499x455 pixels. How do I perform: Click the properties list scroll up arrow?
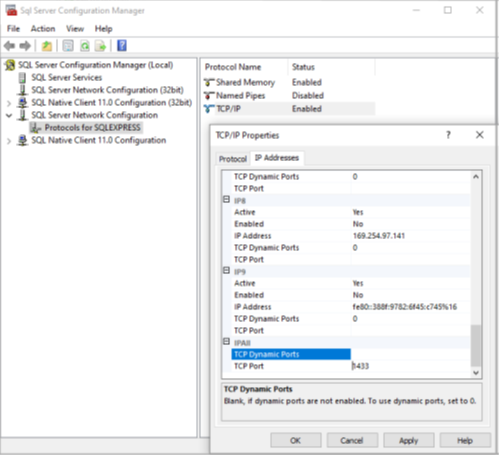[x=476, y=177]
